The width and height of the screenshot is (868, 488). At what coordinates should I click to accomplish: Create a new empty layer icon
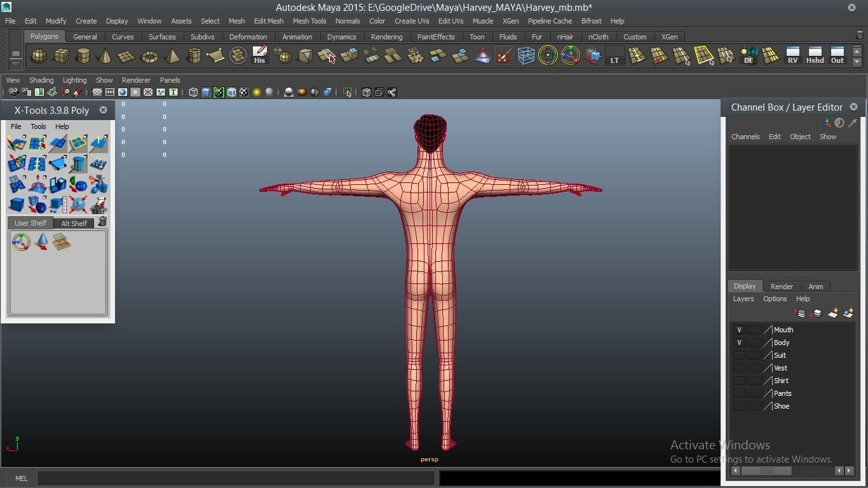click(832, 313)
